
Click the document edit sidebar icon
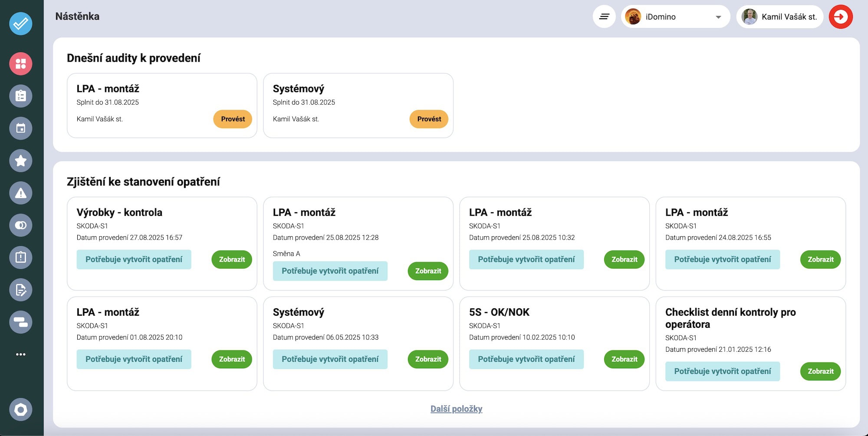[x=20, y=290]
